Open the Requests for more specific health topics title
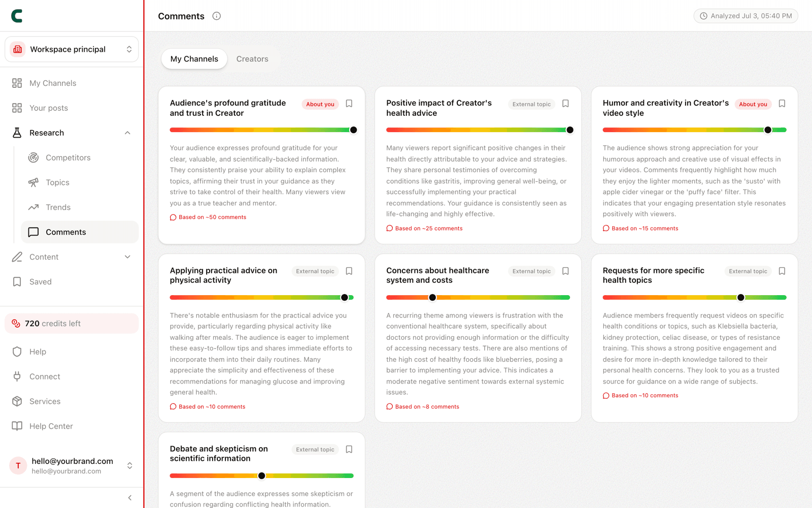 click(654, 275)
